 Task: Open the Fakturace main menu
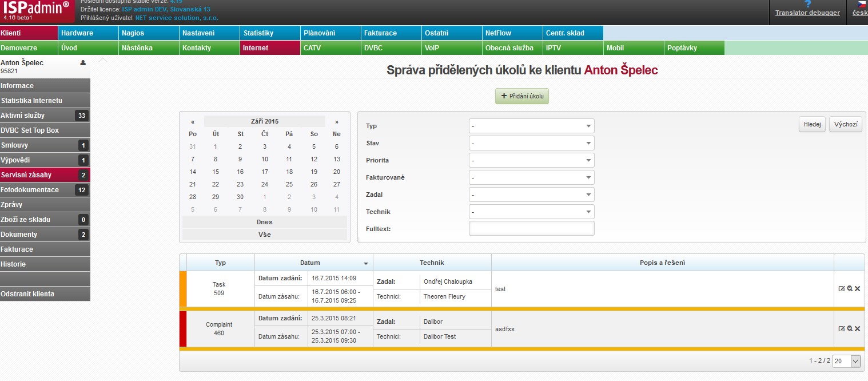pos(392,33)
